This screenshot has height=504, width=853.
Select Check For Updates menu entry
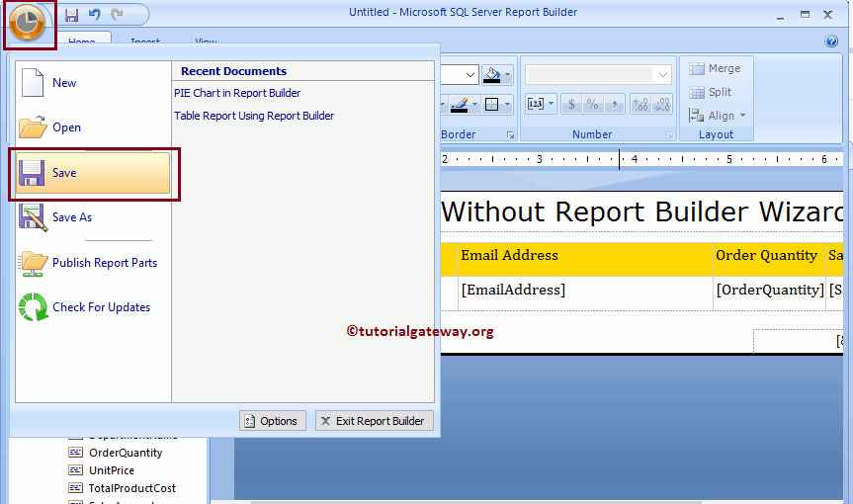click(93, 307)
